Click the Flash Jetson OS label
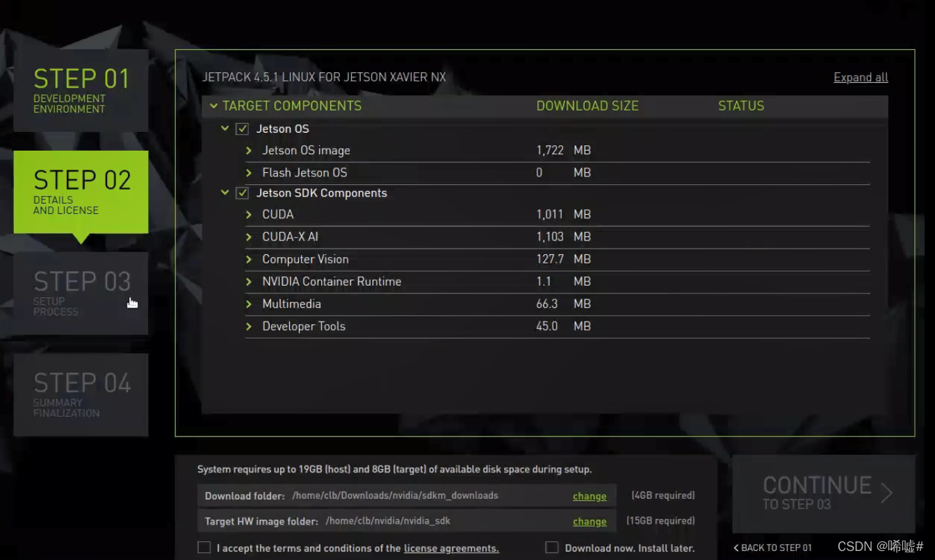935x560 pixels. [x=304, y=172]
